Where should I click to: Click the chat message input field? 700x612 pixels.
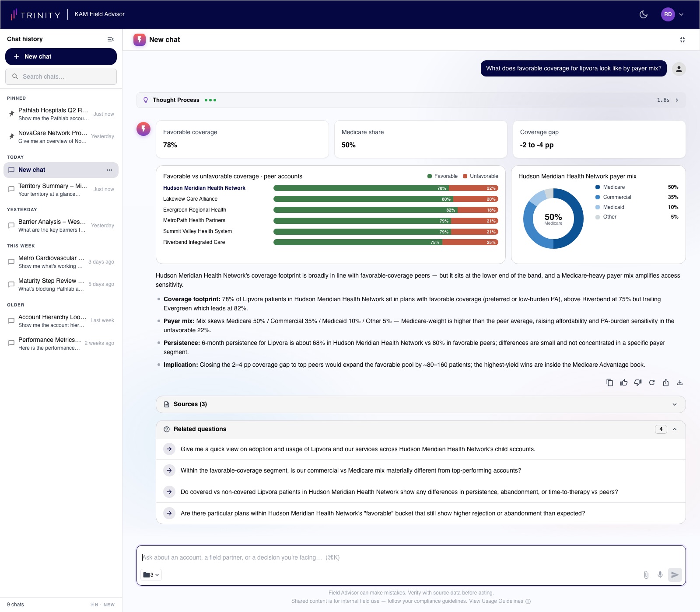[x=411, y=557]
